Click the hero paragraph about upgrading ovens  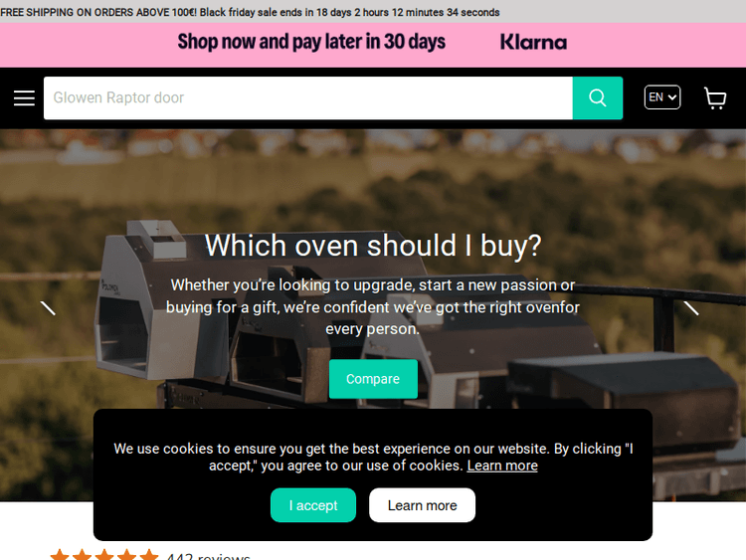point(373,307)
